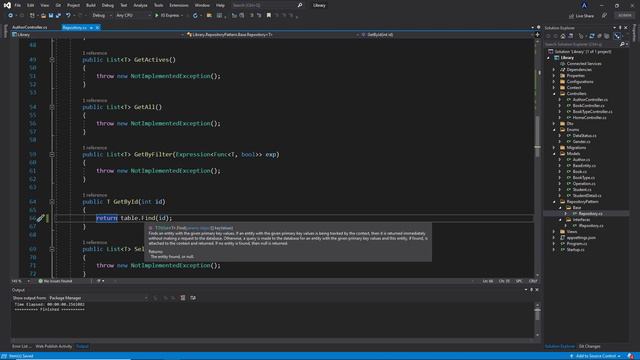The image size is (640, 360).
Task: Open the Debug configuration dropdown
Action: coord(101,16)
